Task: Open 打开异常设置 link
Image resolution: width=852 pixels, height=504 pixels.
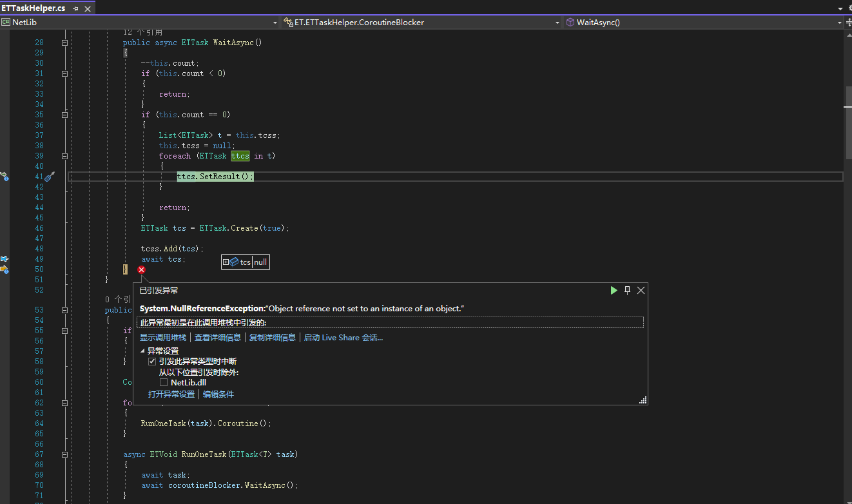Action: 171,394
